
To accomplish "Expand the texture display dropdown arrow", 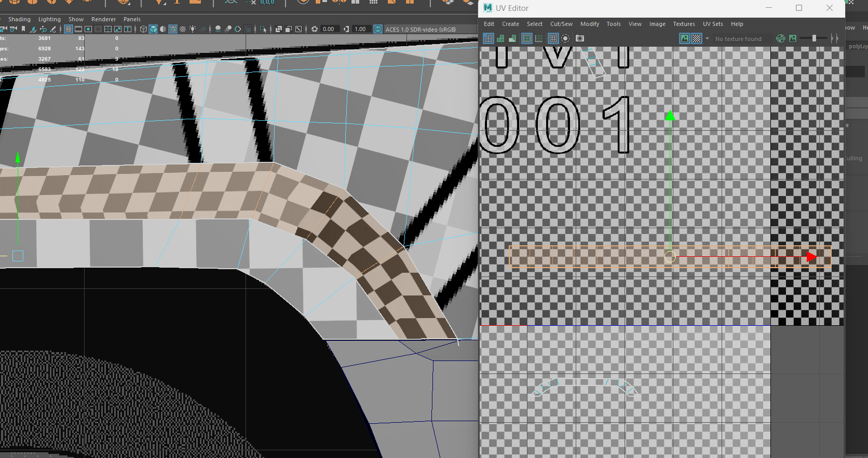I will (707, 38).
